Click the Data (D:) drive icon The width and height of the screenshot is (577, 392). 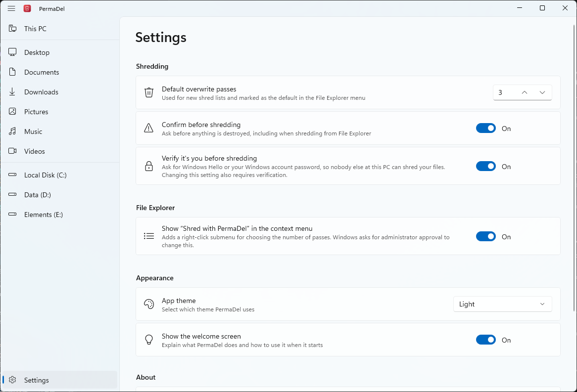pos(12,195)
